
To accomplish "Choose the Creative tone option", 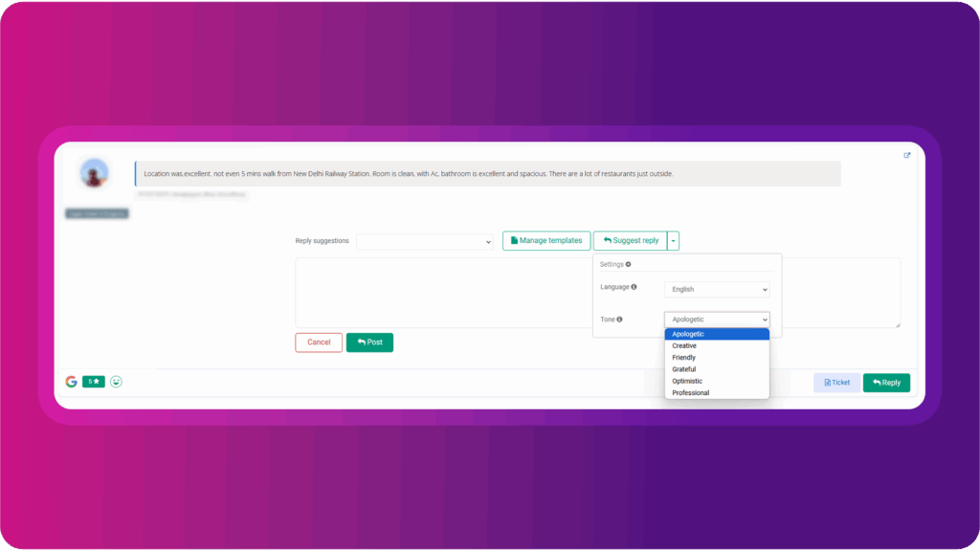I will [717, 345].
